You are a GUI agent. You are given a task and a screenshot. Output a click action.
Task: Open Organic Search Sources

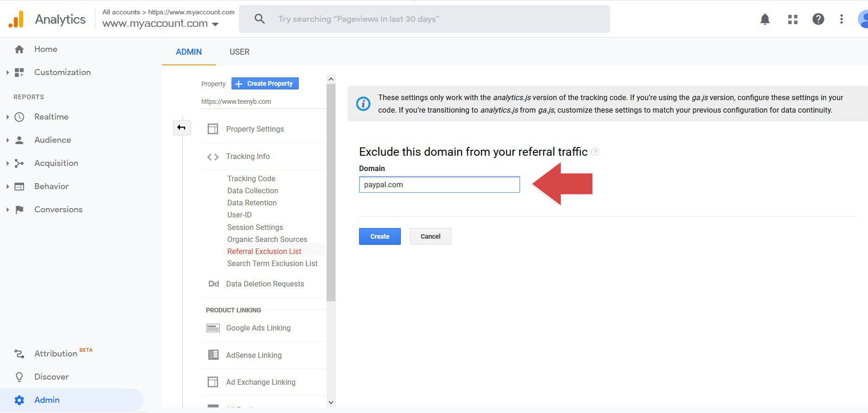coord(267,239)
